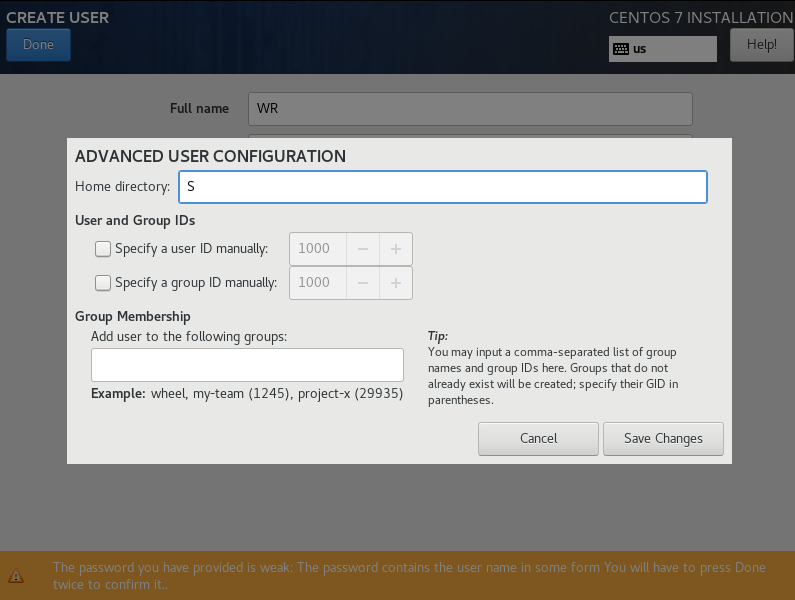Viewport: 795px width, 600px height.
Task: Click the Tip: label text
Action: [x=438, y=336]
